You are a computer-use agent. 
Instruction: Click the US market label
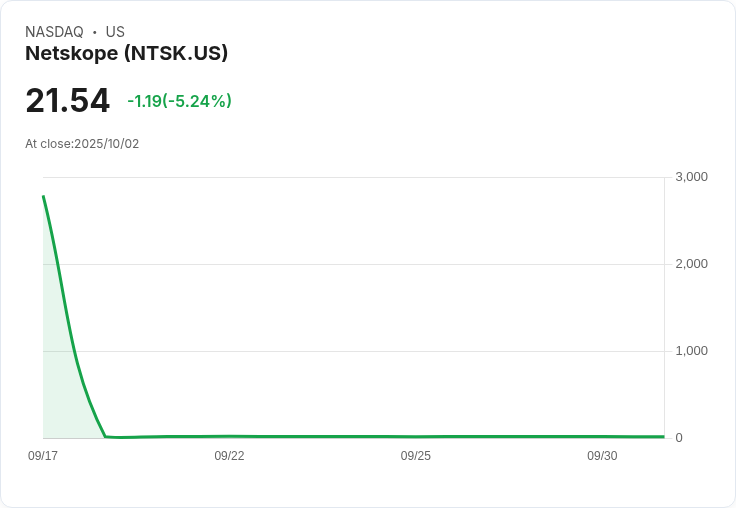(x=115, y=31)
